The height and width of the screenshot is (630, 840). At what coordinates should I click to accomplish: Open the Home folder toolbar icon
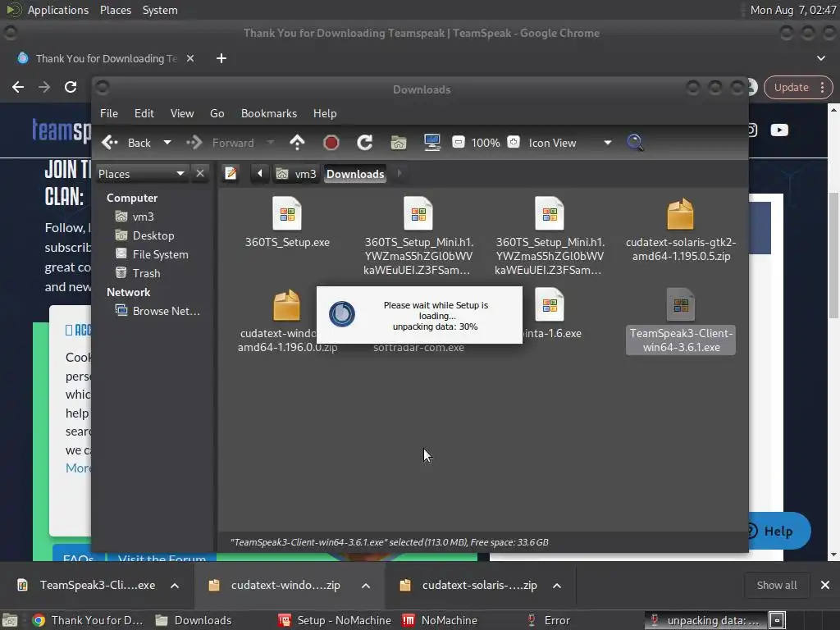point(398,143)
